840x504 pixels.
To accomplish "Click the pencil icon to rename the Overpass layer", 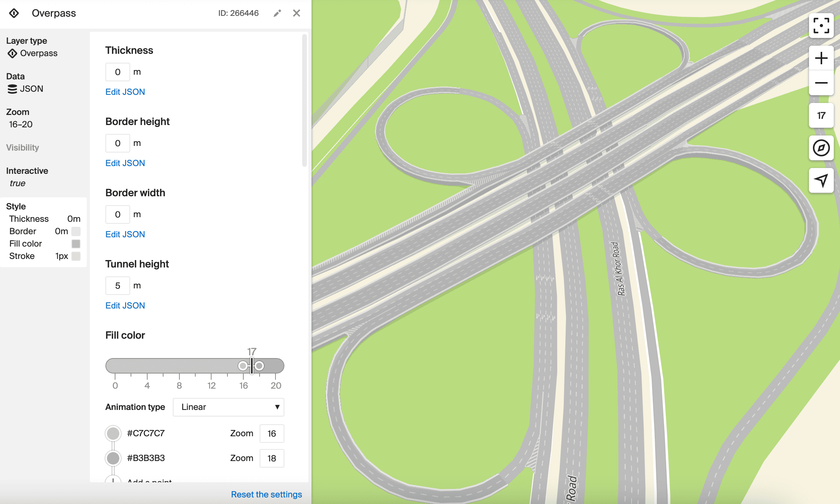I will [x=277, y=13].
